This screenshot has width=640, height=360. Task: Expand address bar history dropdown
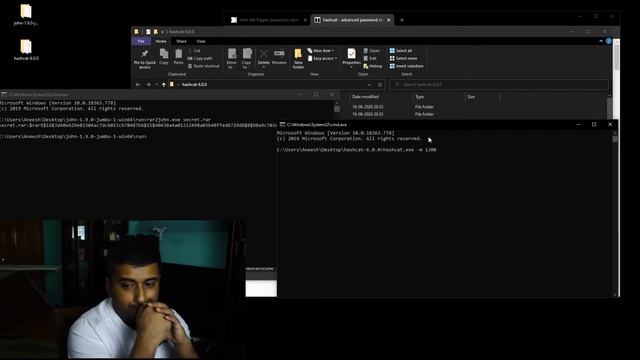click(369, 84)
